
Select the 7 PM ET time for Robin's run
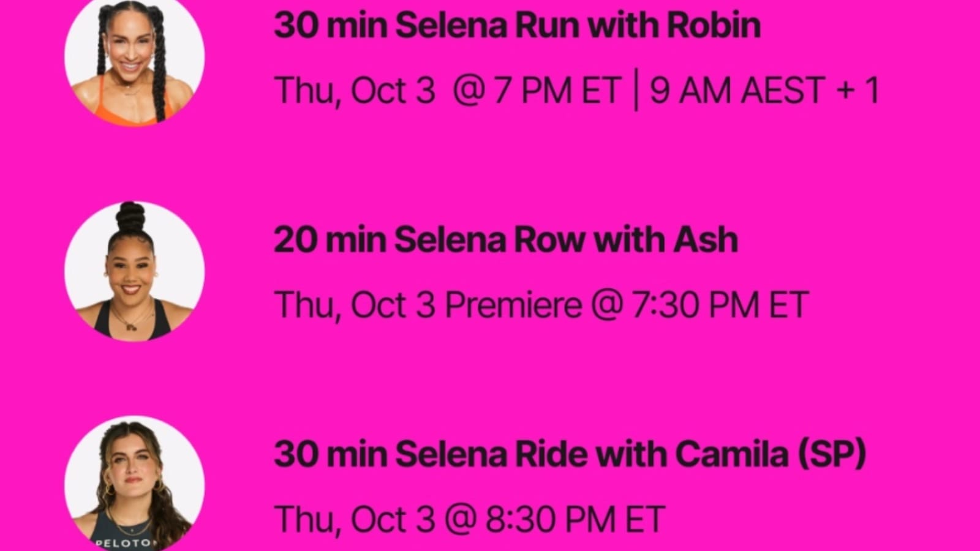(559, 91)
